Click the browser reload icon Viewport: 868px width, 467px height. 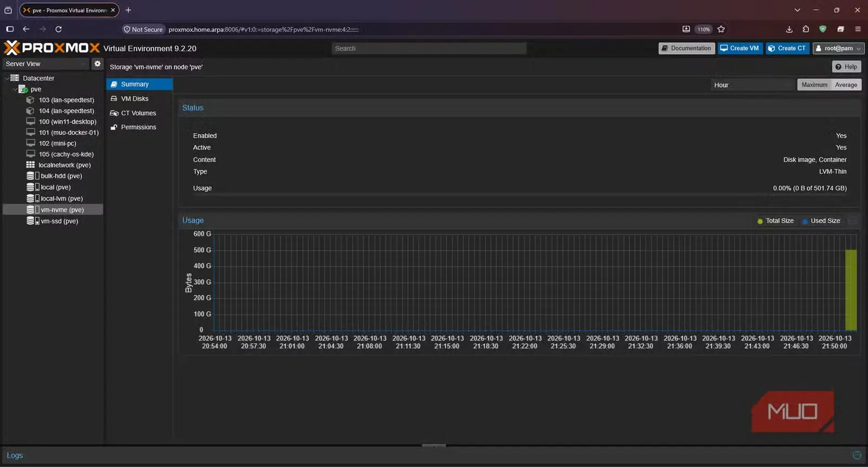click(59, 29)
